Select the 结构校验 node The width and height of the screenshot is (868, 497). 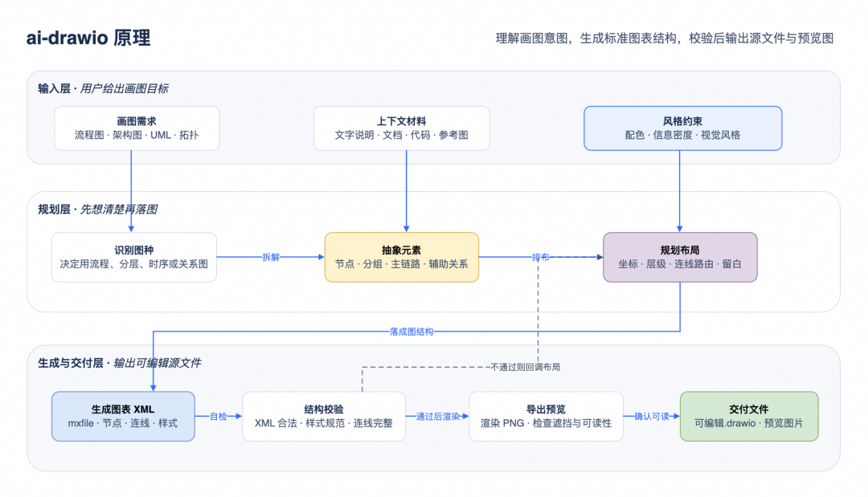(324, 416)
